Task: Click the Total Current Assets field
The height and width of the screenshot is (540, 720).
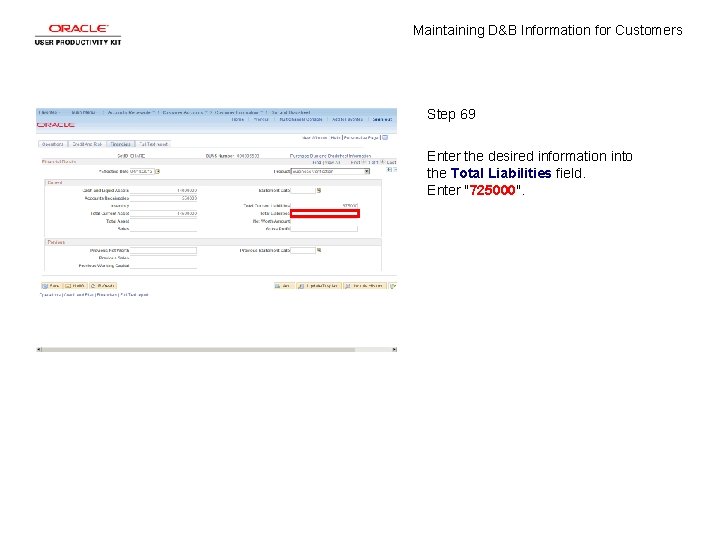Action: [x=163, y=214]
